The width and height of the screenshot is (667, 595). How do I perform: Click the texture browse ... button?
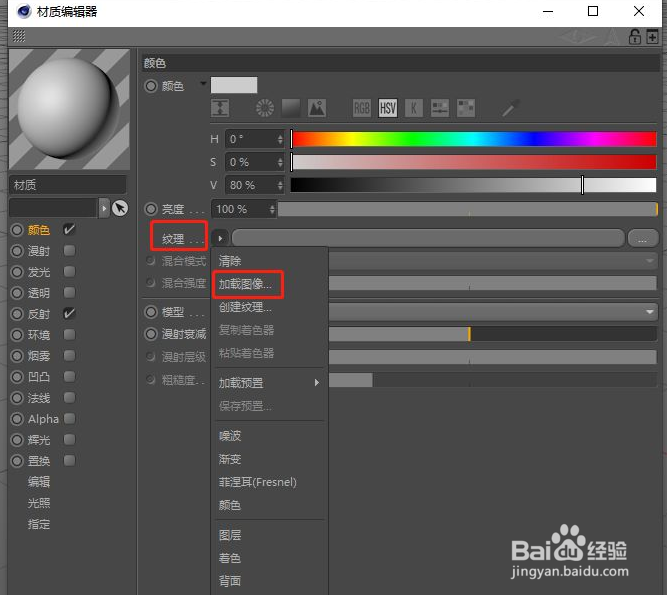pos(642,239)
